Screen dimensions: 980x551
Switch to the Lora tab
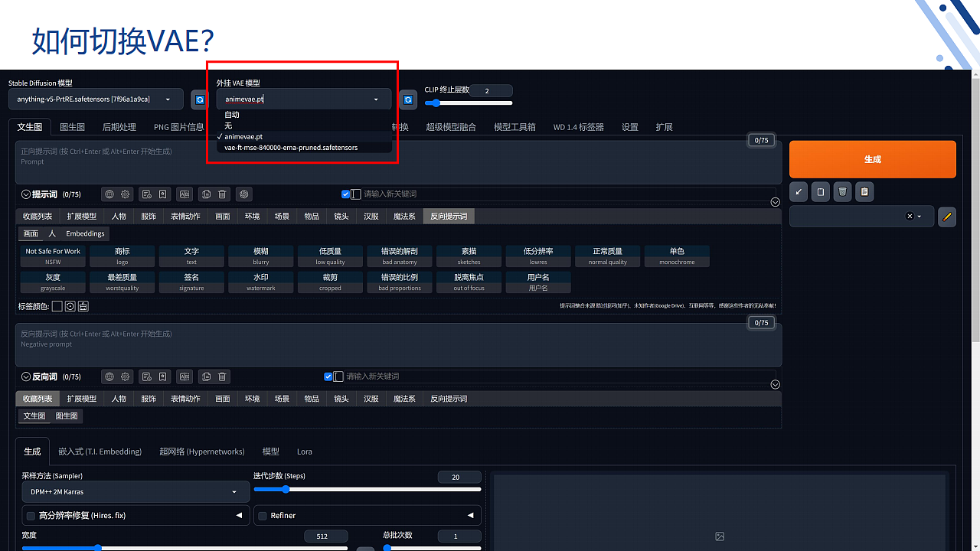[305, 452]
